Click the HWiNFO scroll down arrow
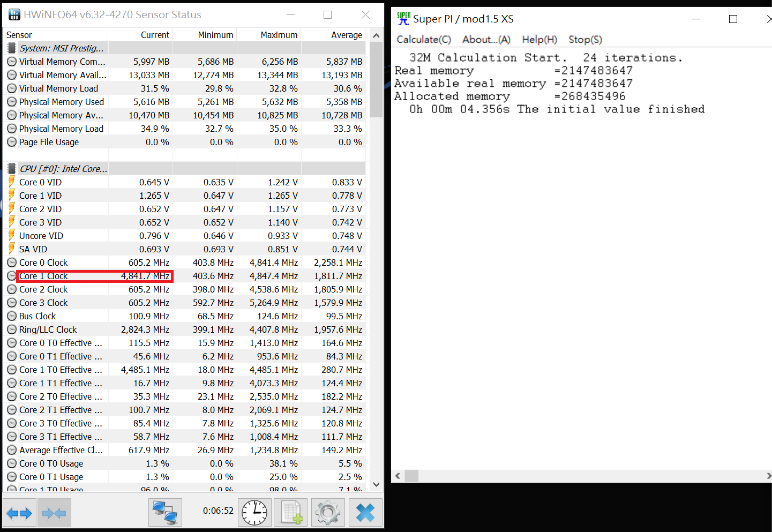This screenshot has height=532, width=772. coord(376,484)
